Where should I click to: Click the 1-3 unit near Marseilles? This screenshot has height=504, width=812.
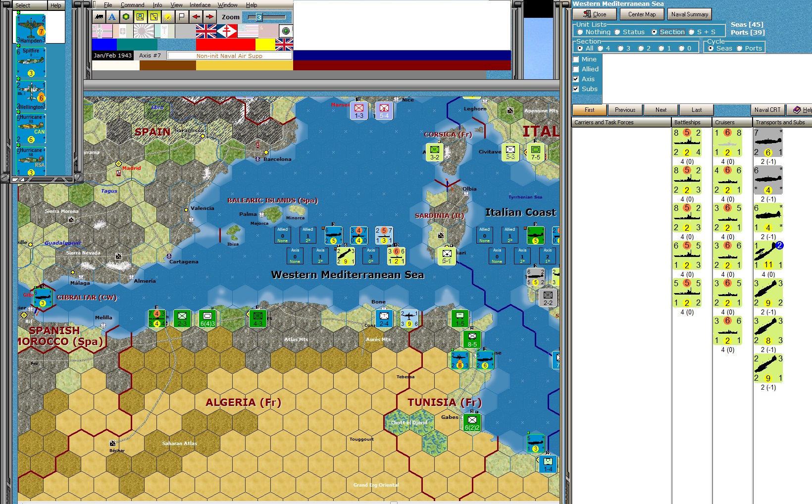click(359, 111)
